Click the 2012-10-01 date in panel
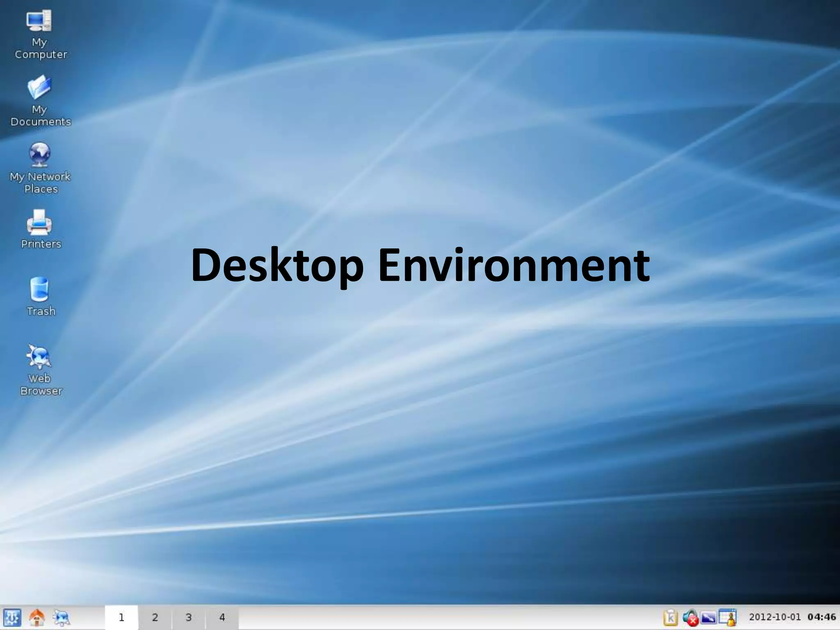 tap(775, 617)
